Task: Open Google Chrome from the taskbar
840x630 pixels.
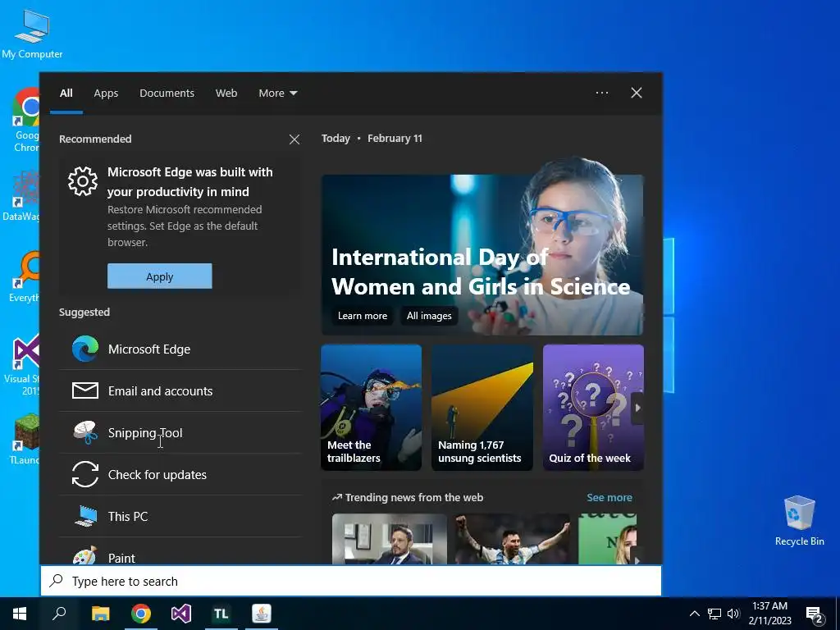Action: click(x=141, y=614)
